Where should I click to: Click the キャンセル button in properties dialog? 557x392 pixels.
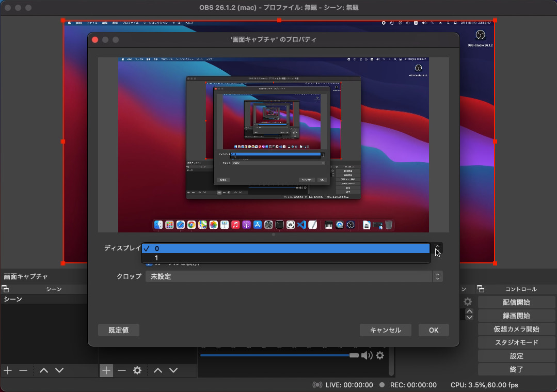tap(386, 330)
